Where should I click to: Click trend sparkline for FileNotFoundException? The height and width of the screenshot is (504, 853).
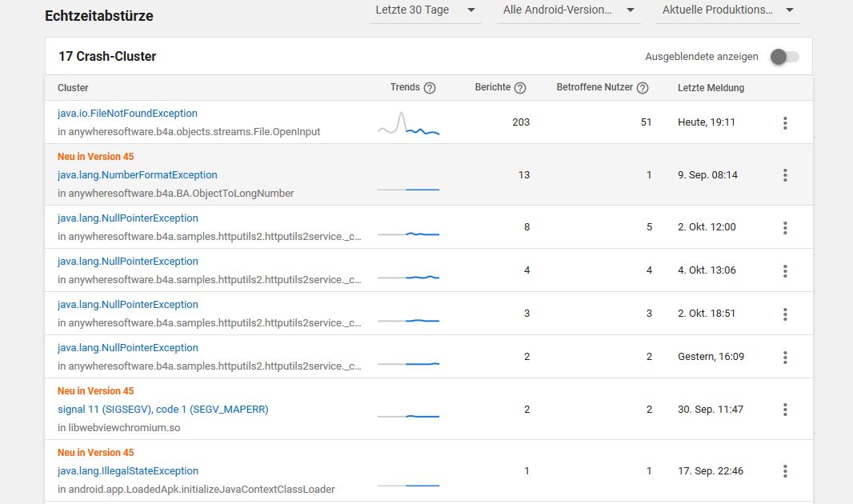(408, 125)
